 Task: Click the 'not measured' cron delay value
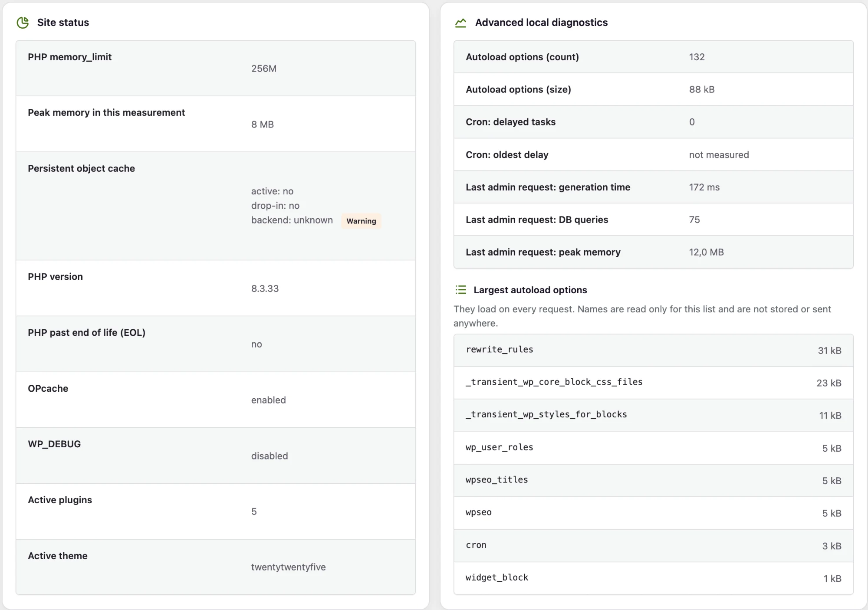coord(719,155)
